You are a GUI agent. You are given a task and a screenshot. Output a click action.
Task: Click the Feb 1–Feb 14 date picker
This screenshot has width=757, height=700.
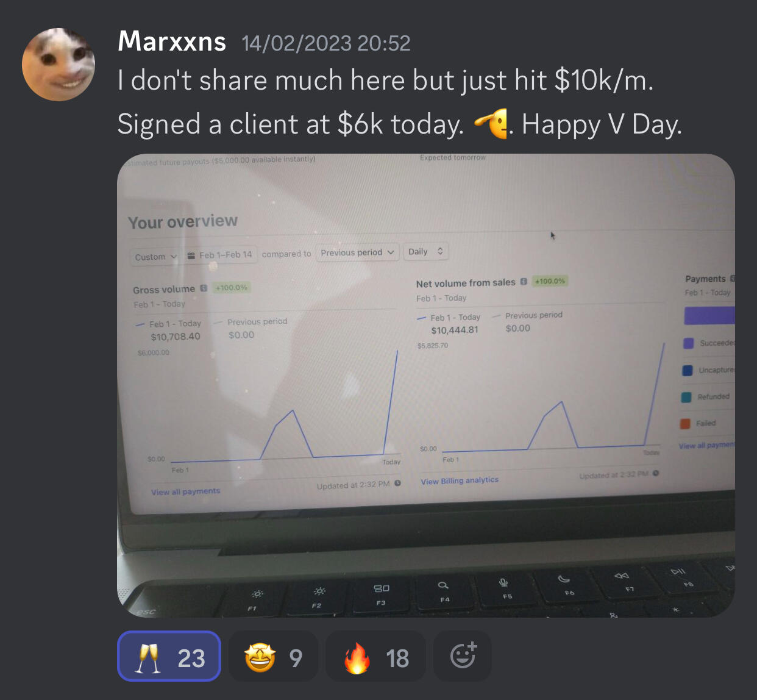[x=219, y=255]
